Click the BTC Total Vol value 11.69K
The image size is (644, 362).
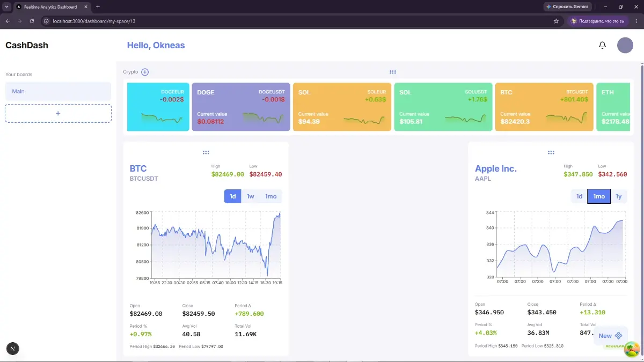(246, 334)
